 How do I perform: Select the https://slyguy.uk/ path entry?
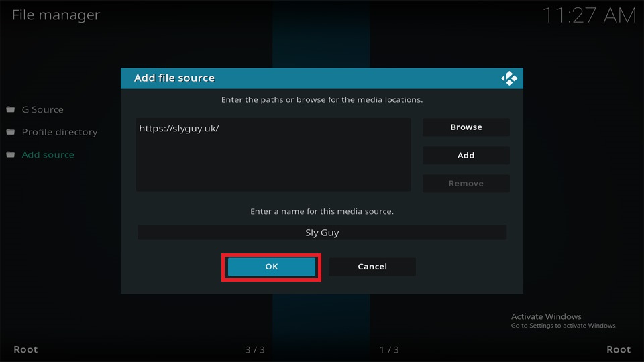(179, 129)
